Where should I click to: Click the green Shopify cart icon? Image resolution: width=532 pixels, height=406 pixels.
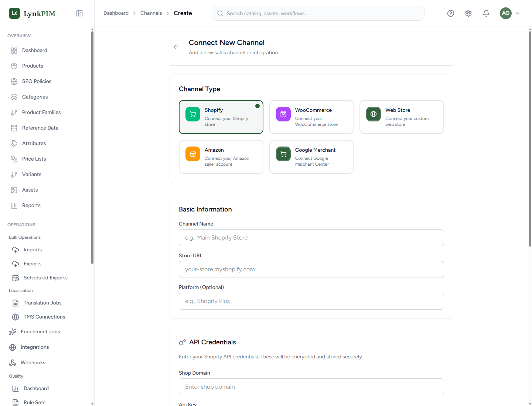point(193,114)
